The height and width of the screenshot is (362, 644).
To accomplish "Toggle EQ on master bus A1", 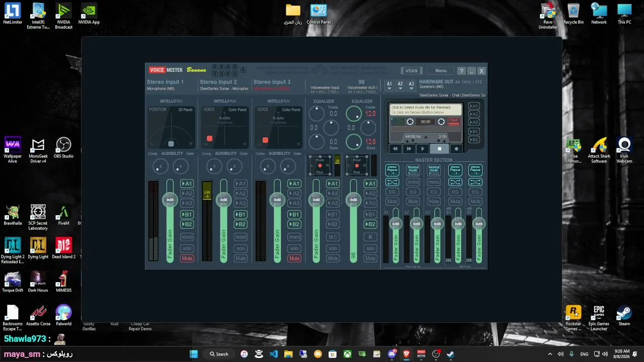I will pos(392,192).
